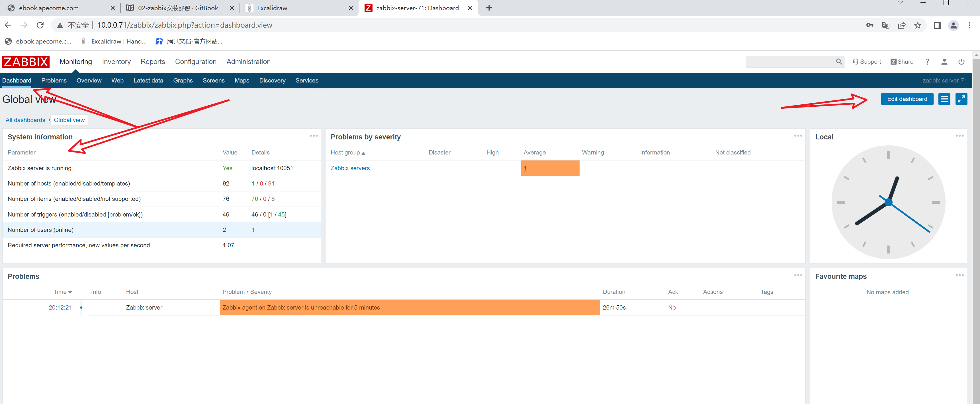Select the Screens submenu tab
The height and width of the screenshot is (404, 980).
click(x=214, y=81)
